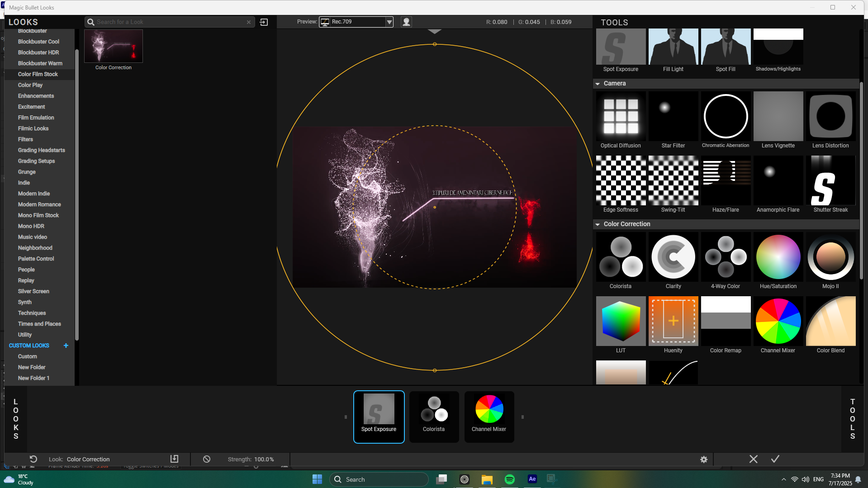The image size is (868, 488).
Task: Grab the spot exposure center point
Action: pyautogui.click(x=435, y=207)
